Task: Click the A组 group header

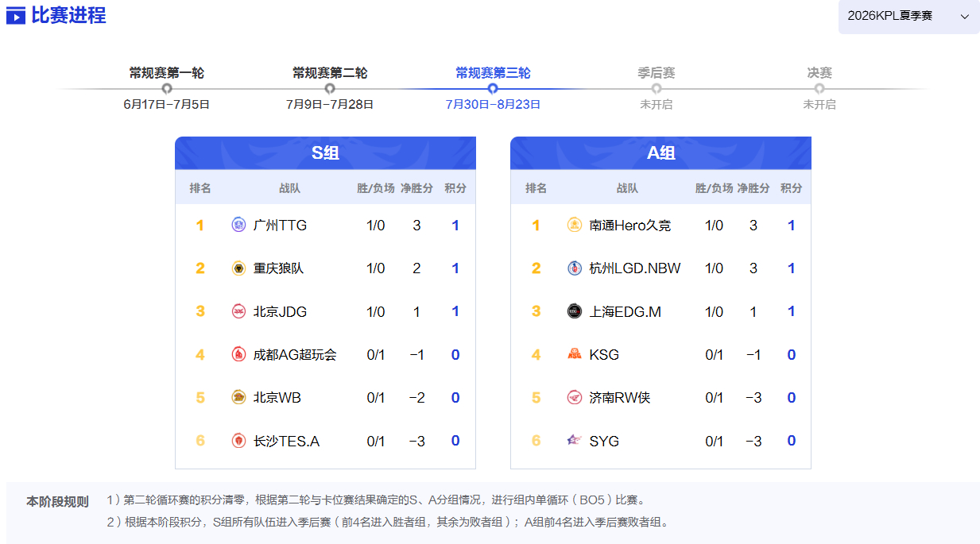Action: point(660,153)
